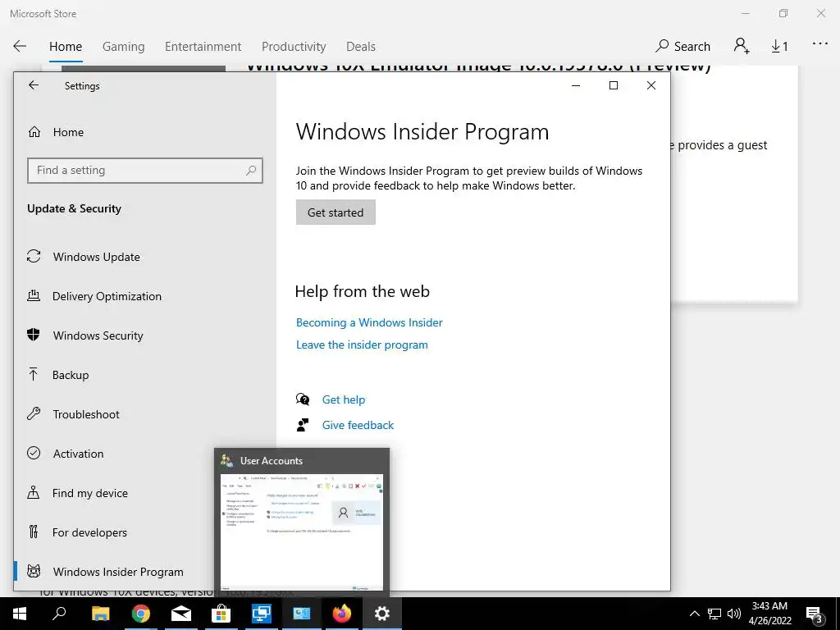Click the Windows Update refresh arrows icon
This screenshot has height=630, width=840.
[34, 257]
